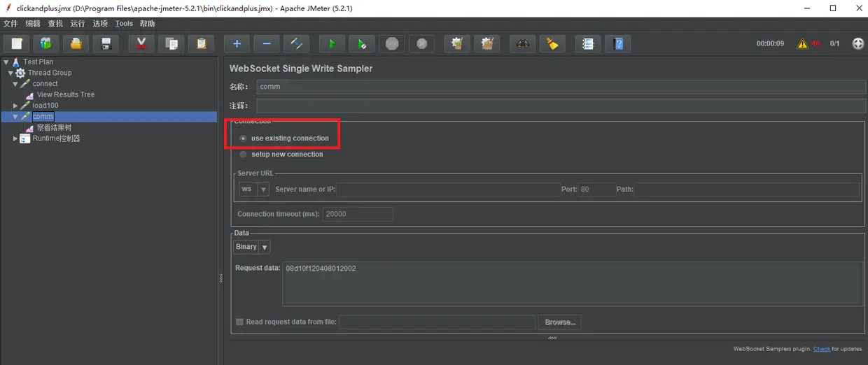Click the remote engines globe icon
This screenshot has height=365, width=868.
(858, 43)
